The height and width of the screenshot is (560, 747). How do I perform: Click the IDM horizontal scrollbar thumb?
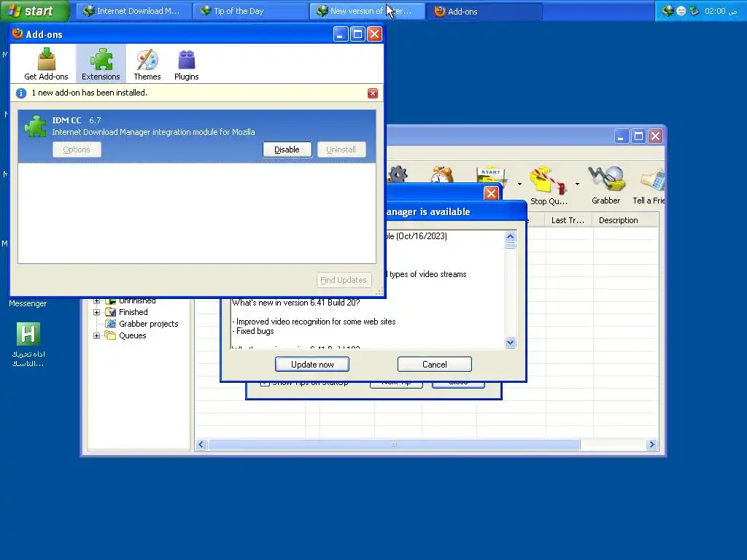point(394,445)
